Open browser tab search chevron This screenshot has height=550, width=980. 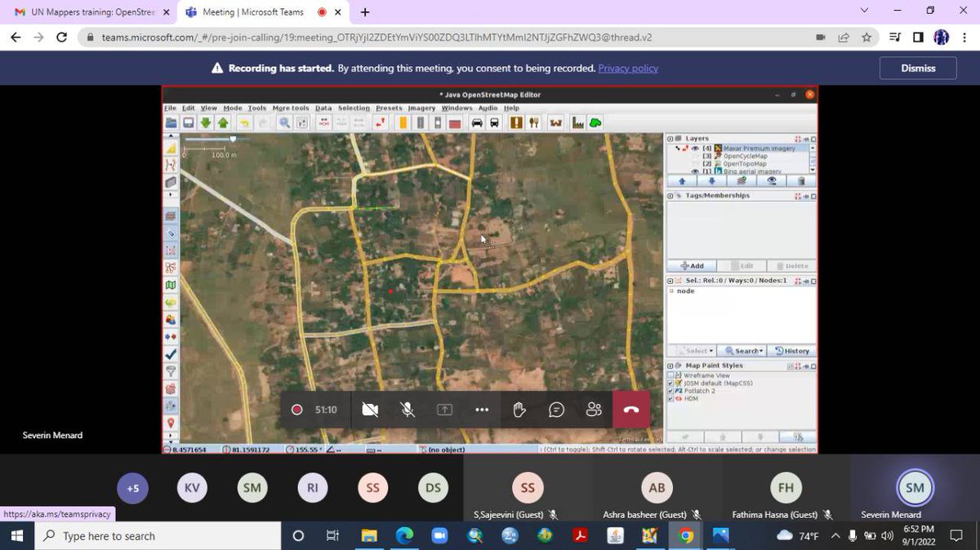pos(866,11)
